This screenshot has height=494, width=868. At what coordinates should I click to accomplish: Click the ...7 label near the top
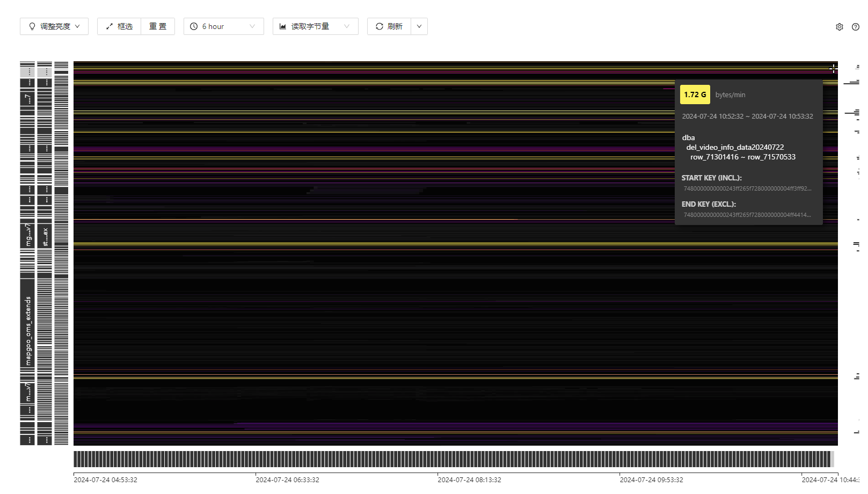click(28, 98)
